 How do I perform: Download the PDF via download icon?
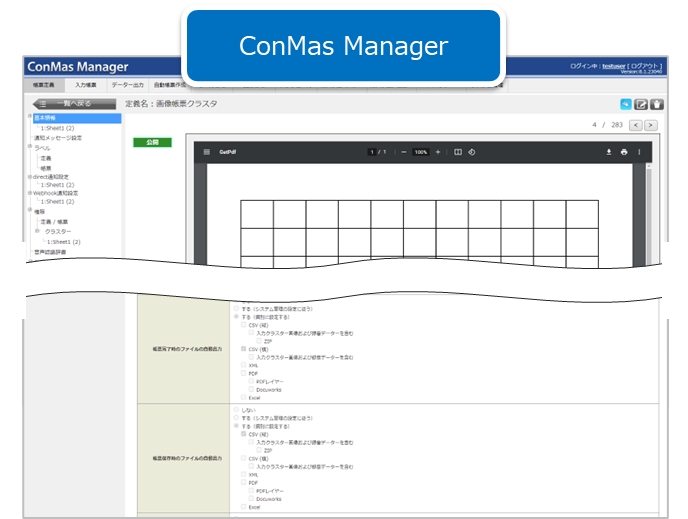tap(609, 152)
